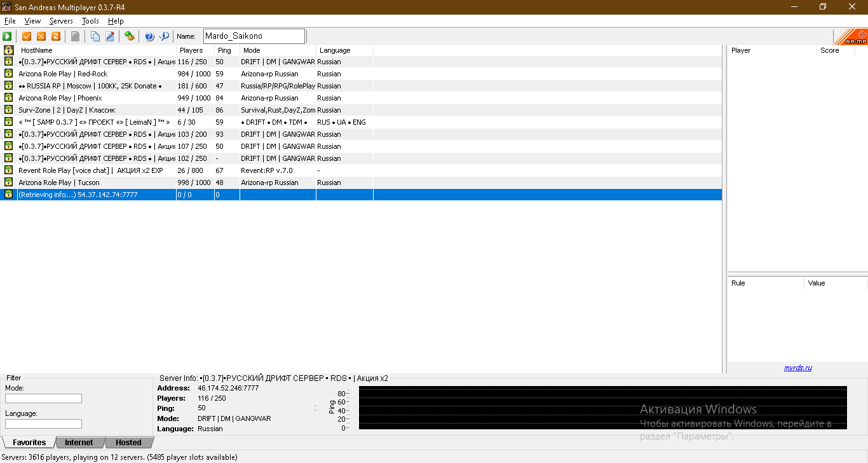868x463 pixels.
Task: Switch to the Hosted tab
Action: click(x=128, y=443)
